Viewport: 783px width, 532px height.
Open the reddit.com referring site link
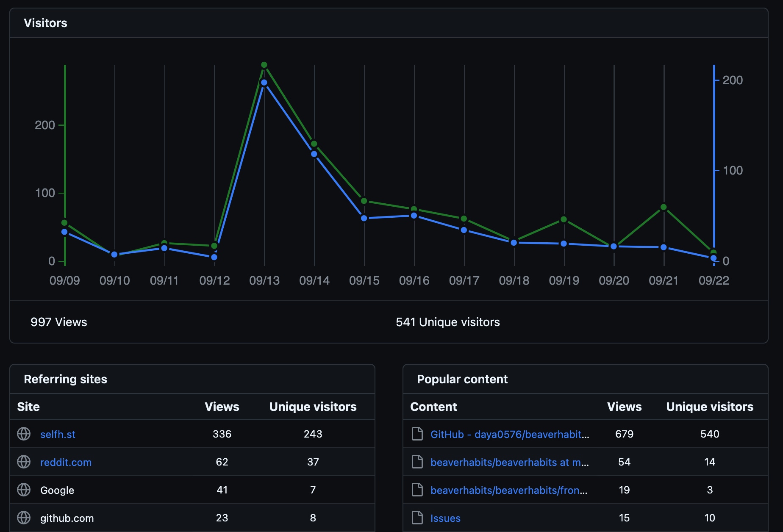click(x=66, y=462)
